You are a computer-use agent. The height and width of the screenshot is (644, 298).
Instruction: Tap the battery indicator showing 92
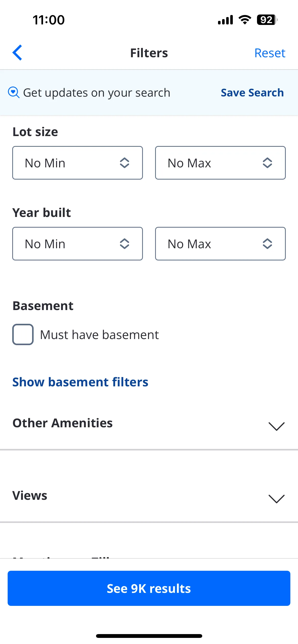267,20
